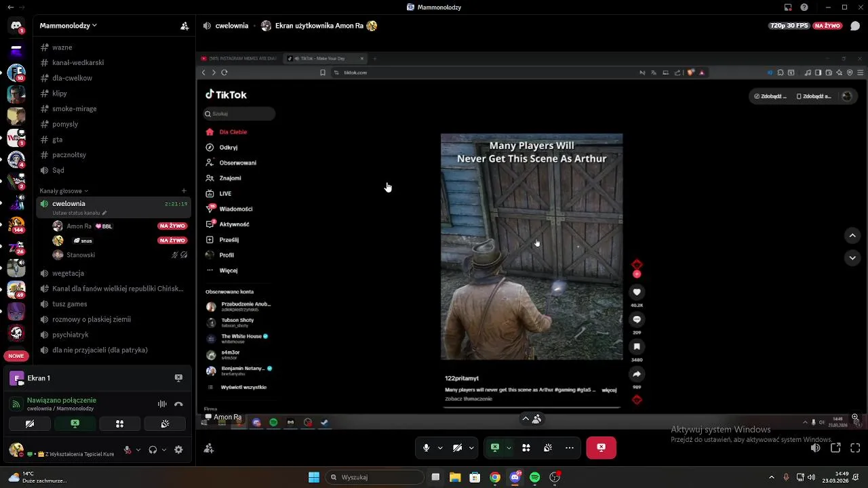The height and width of the screenshot is (488, 868).
Task: Open screen share options arrow in call bar
Action: 509,447
